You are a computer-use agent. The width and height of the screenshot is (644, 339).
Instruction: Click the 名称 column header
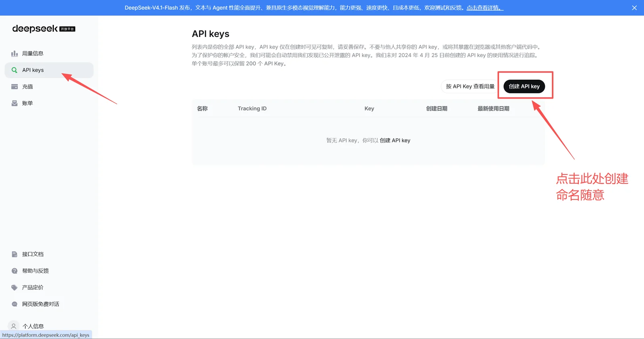click(x=202, y=109)
